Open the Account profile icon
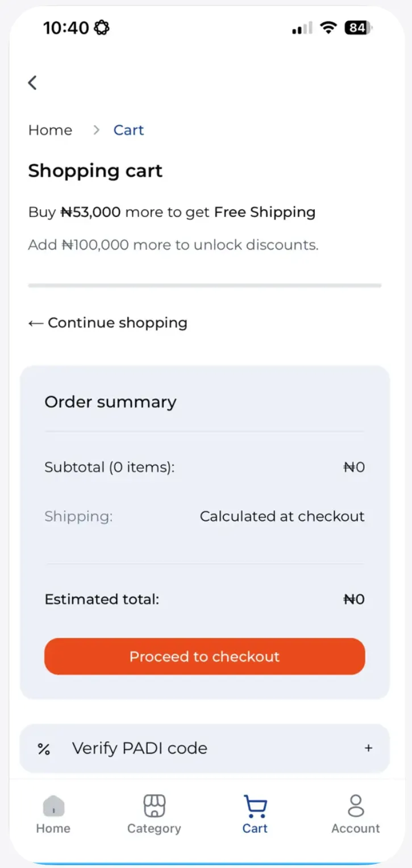 click(x=356, y=806)
